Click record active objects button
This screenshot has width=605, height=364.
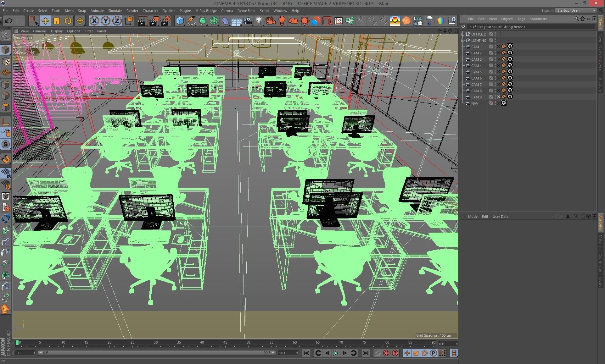[377, 353]
